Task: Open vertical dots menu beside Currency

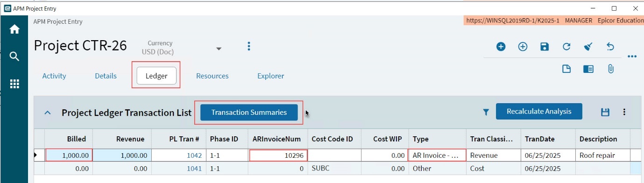Action: pyautogui.click(x=249, y=46)
